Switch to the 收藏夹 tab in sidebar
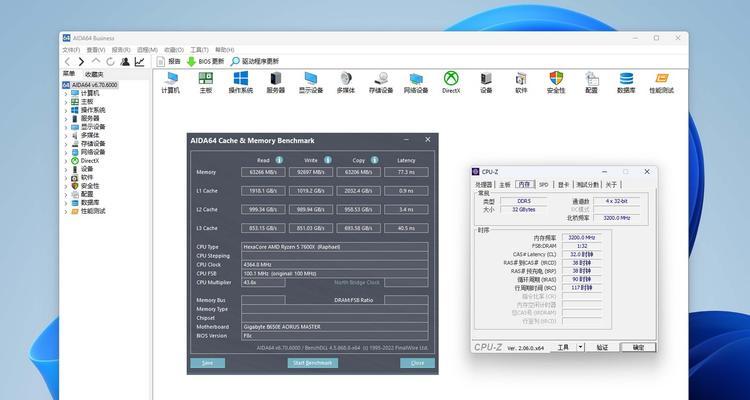750x400 pixels. click(x=94, y=74)
